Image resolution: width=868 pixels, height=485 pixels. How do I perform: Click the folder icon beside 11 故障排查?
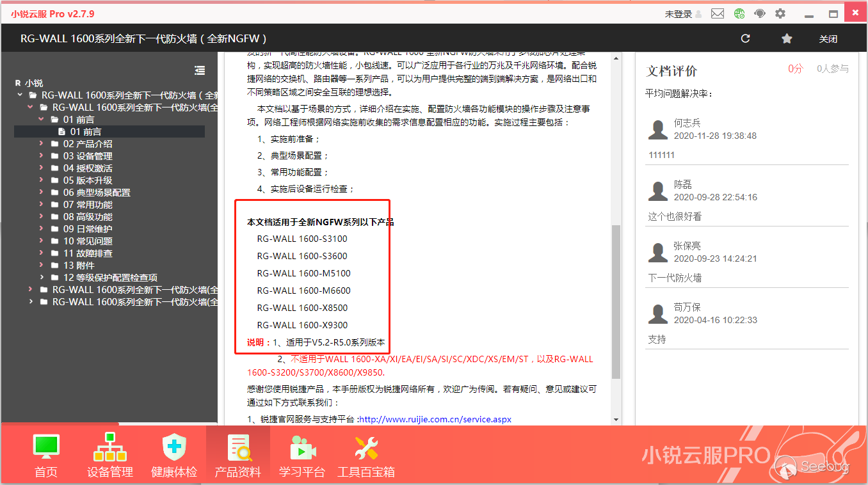[54, 253]
